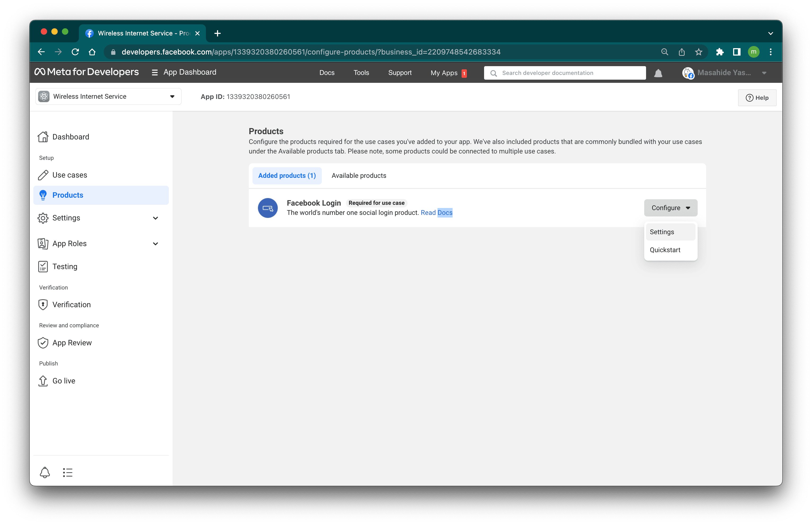This screenshot has width=812, height=525.
Task: Click the site lock icon in address bar
Action: coord(114,52)
